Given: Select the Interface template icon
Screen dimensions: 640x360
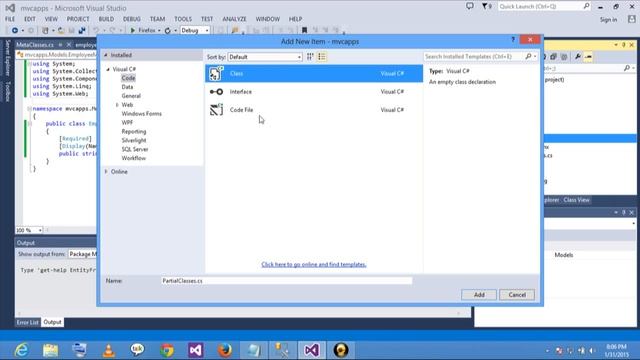Looking at the screenshot, I should coord(216,92).
